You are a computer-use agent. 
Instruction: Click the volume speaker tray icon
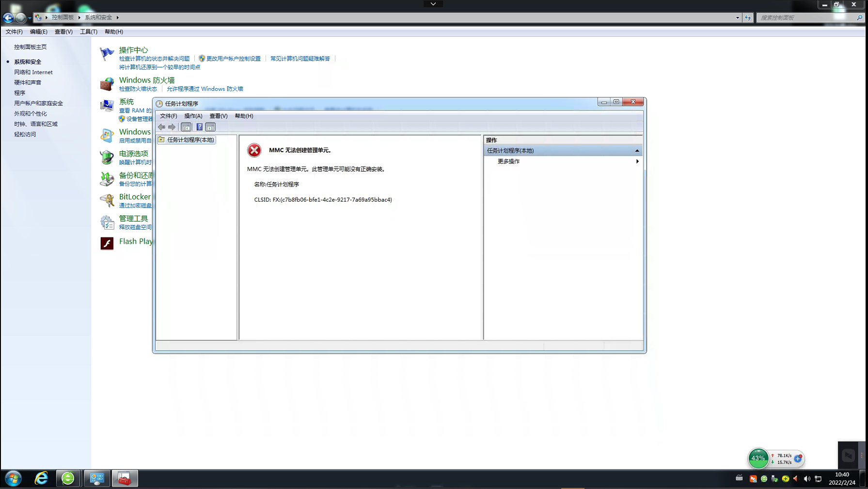pyautogui.click(x=806, y=479)
